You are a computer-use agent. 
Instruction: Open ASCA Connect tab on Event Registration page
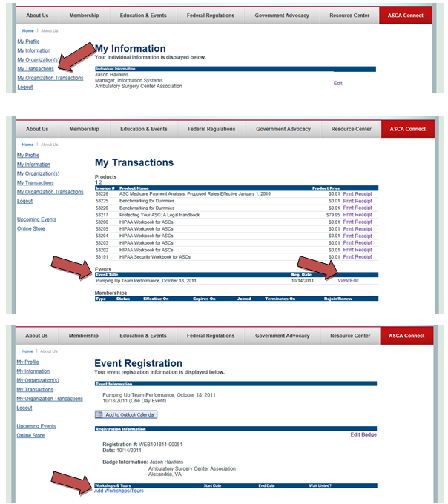[x=406, y=336]
